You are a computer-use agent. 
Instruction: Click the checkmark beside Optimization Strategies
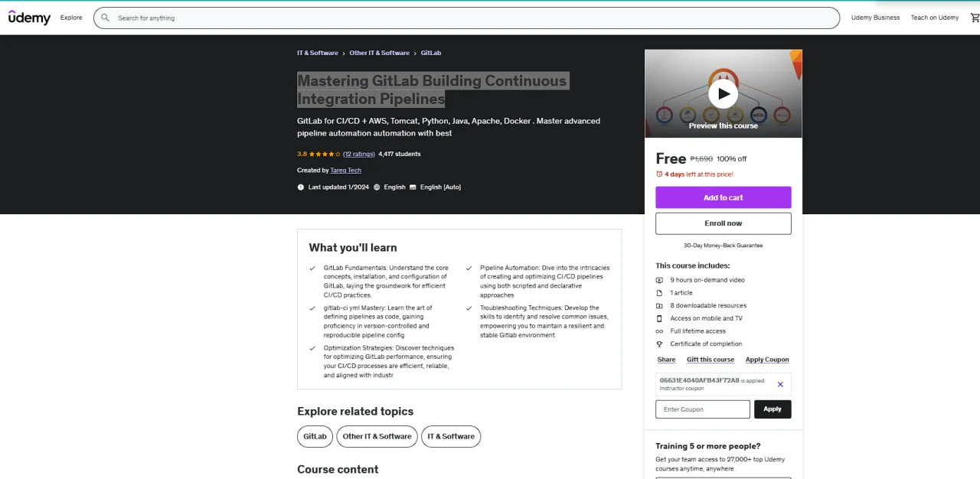[x=312, y=348]
